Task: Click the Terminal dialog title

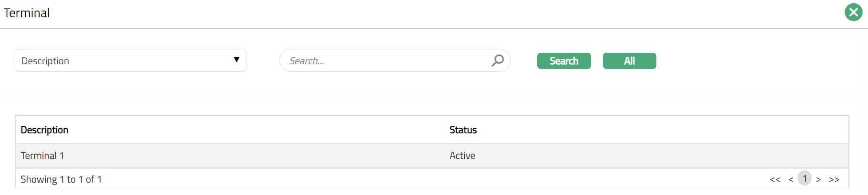Action: [27, 13]
